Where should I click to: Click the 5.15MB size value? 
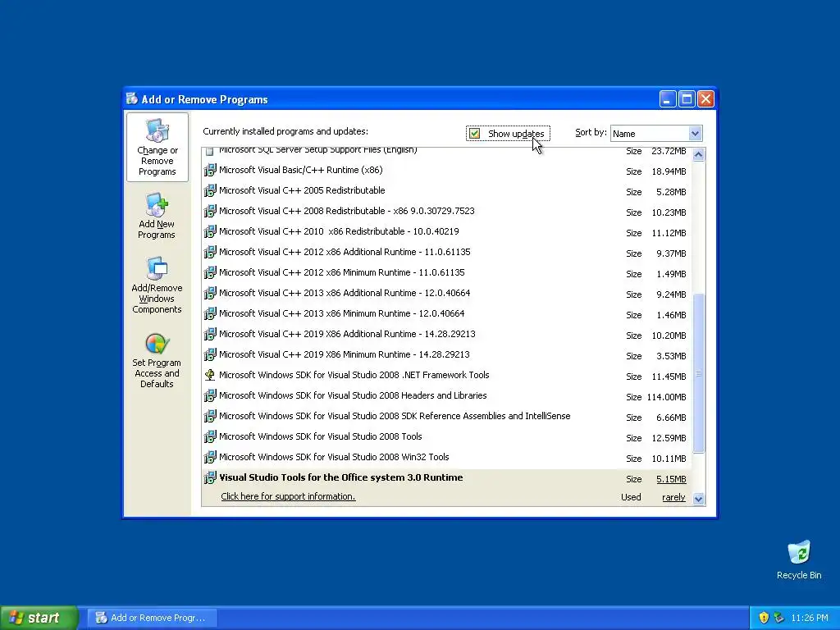671,479
